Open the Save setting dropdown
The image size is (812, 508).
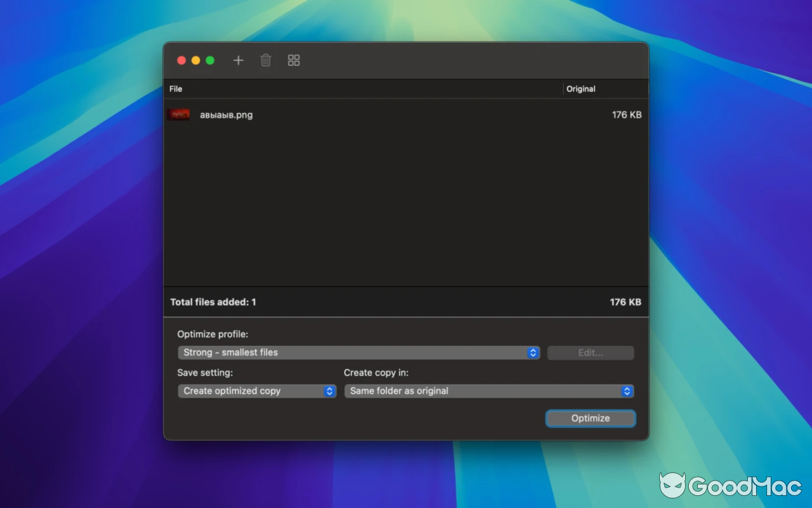click(x=254, y=391)
